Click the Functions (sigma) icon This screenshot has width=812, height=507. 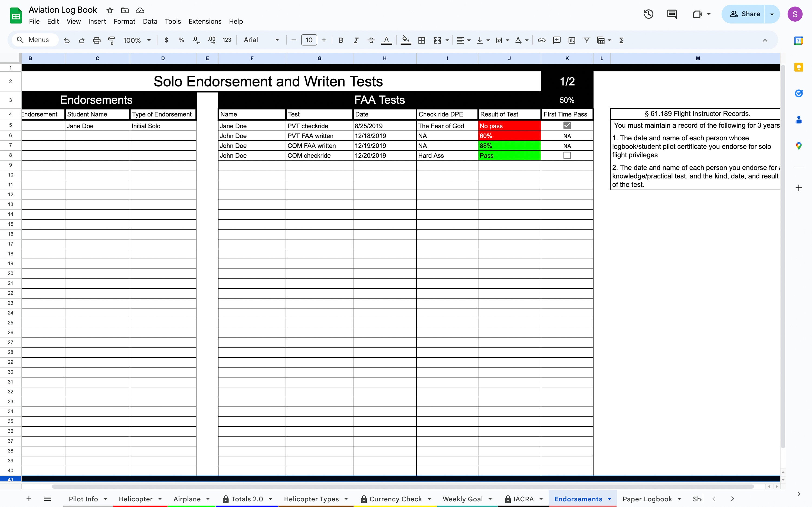click(x=621, y=40)
